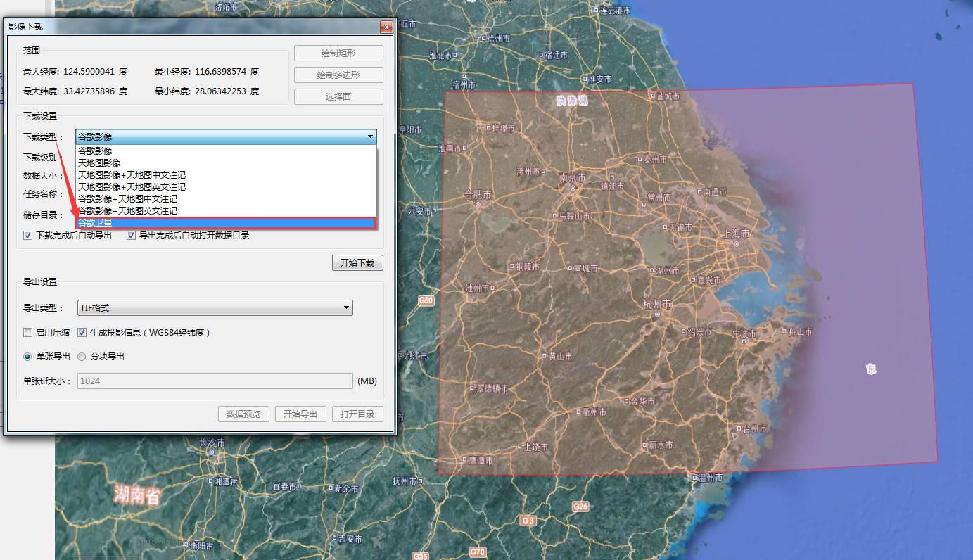Click the 最小经度 value 116.6398574
The height and width of the screenshot is (560, 973).
click(221, 72)
